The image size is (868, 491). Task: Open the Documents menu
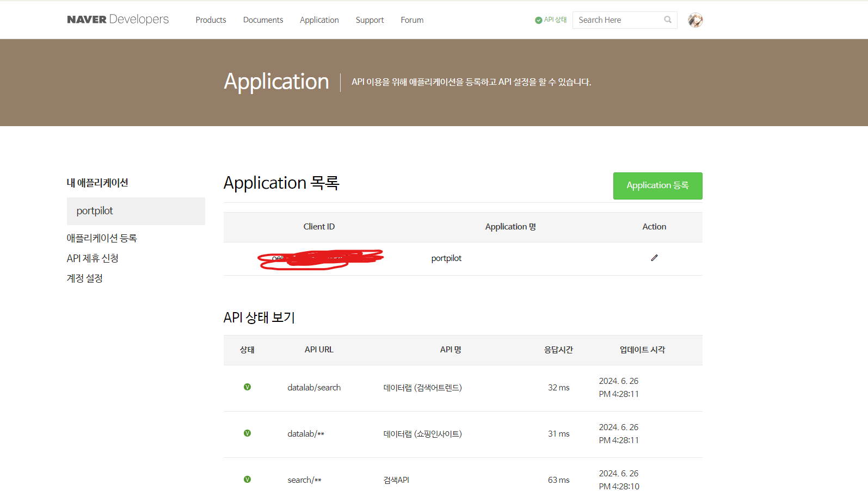[x=263, y=20]
